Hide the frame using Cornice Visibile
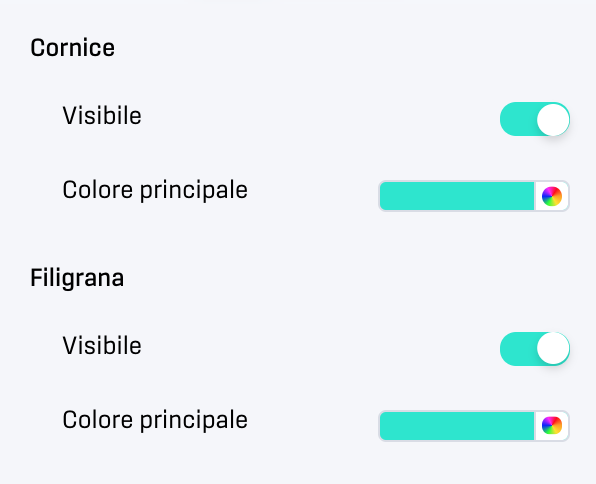This screenshot has width=596, height=484. coord(535,119)
